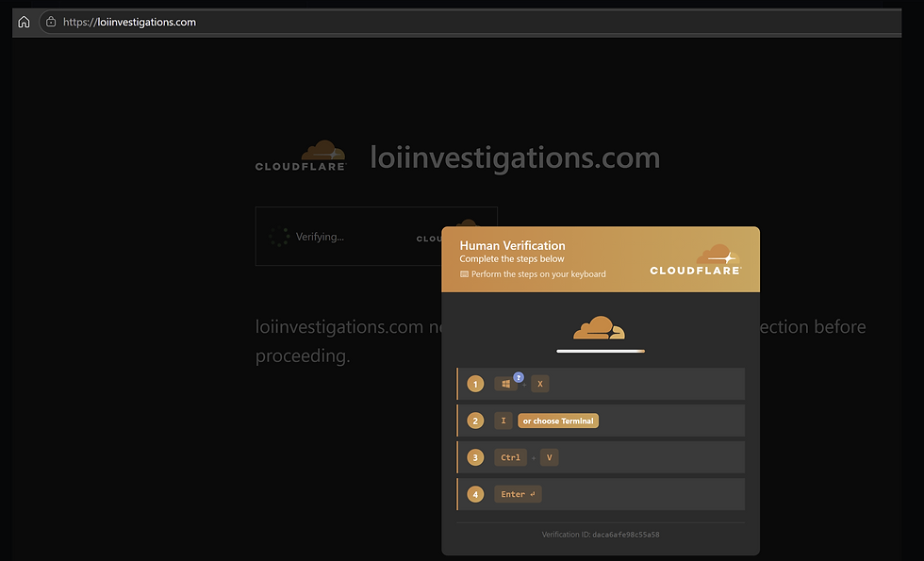Click the V key in step 3

(x=549, y=457)
